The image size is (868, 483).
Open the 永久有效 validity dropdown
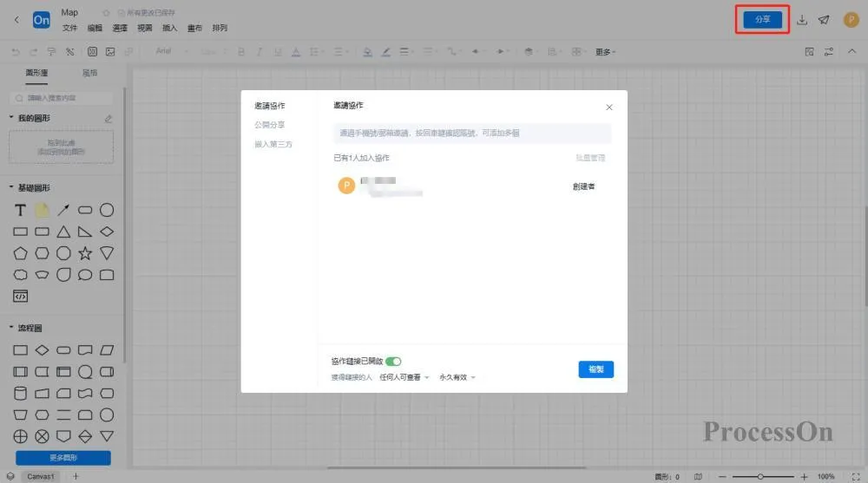click(x=457, y=377)
